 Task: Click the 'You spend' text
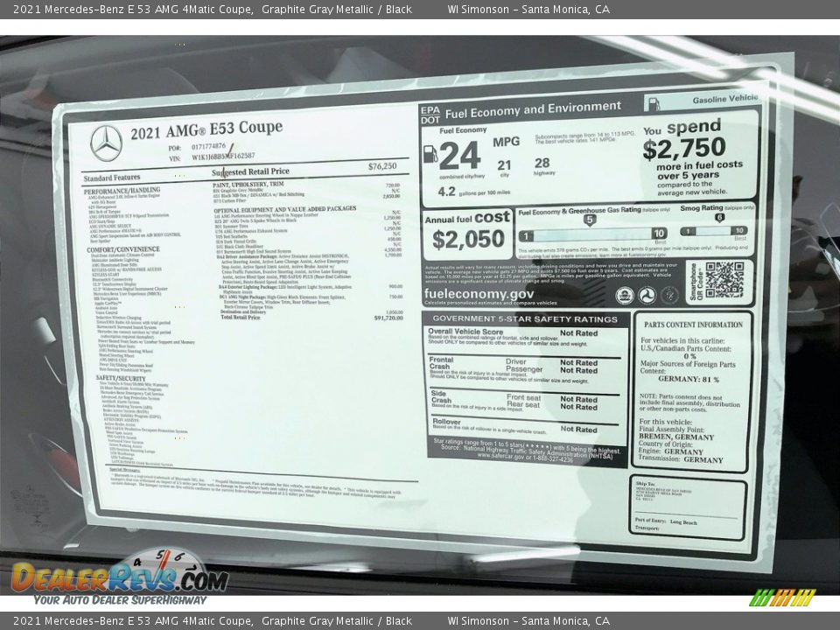coord(682,128)
